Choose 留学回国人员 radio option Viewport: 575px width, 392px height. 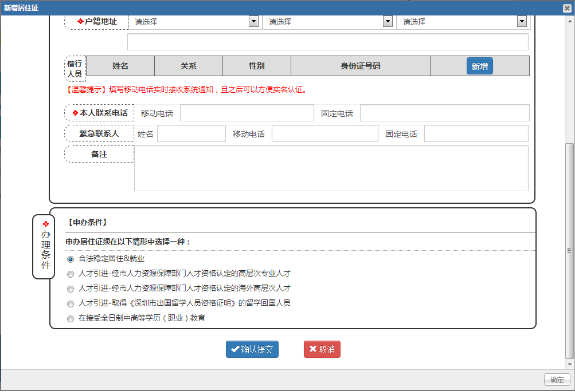70,304
